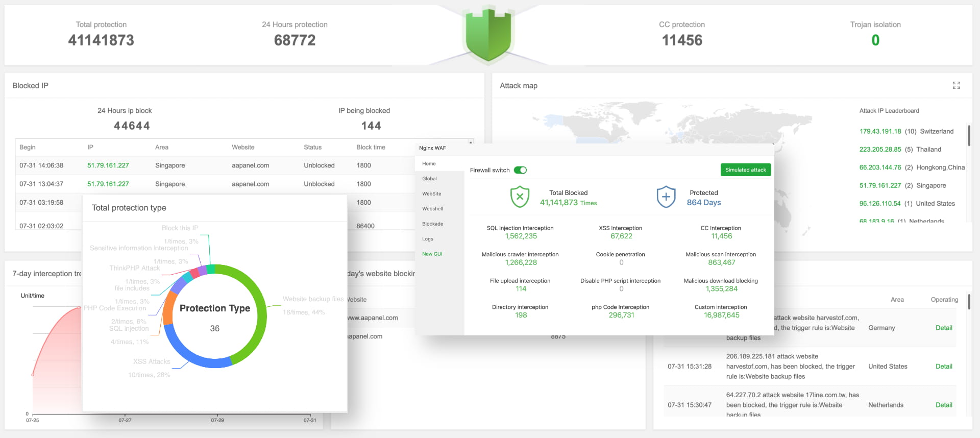The width and height of the screenshot is (980, 438).
Task: Select Global in the WAF sidebar
Action: (x=429, y=179)
